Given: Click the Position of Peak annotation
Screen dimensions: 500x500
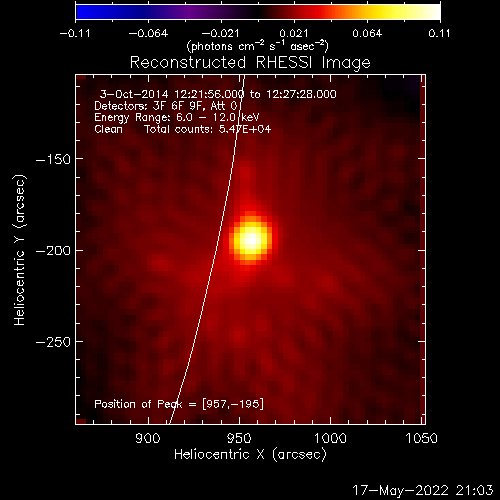Looking at the screenshot, I should point(179,404).
